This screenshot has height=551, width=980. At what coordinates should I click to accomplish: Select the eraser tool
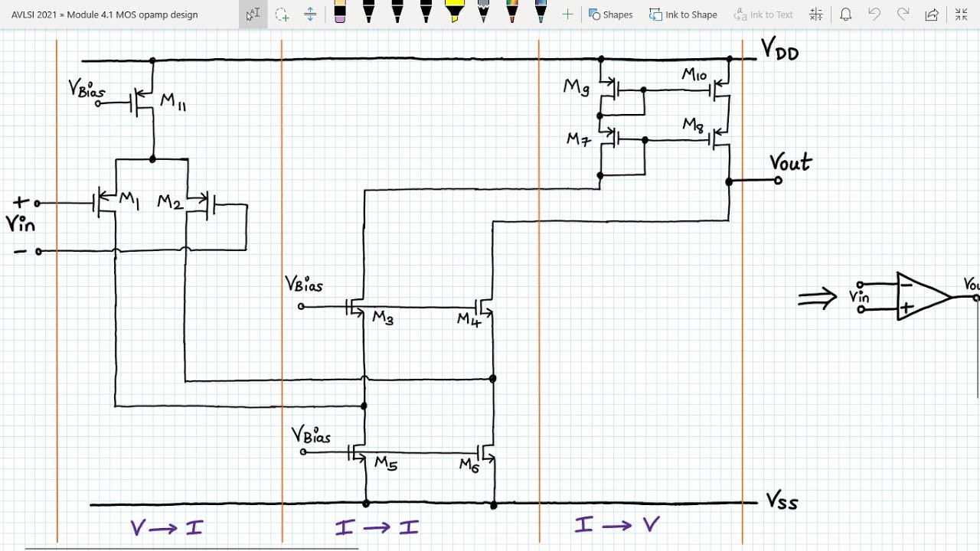pyautogui.click(x=340, y=13)
